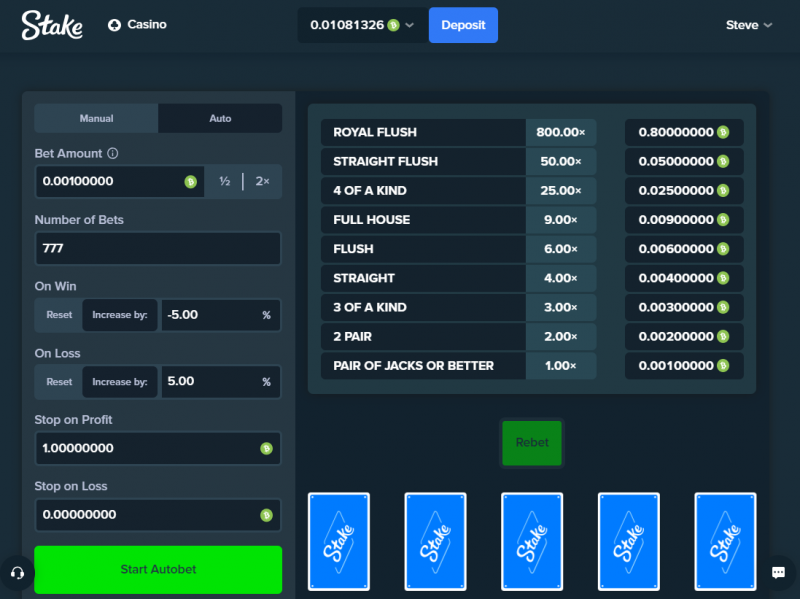Click the Bet Amount info icon
The height and width of the screenshot is (599, 800).
point(113,153)
